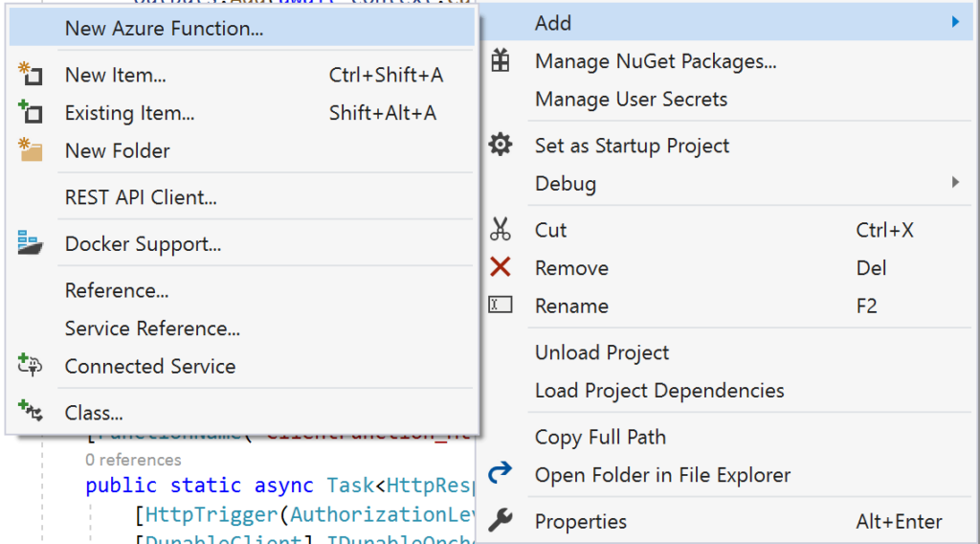Select Docker Support... entry

point(242,244)
